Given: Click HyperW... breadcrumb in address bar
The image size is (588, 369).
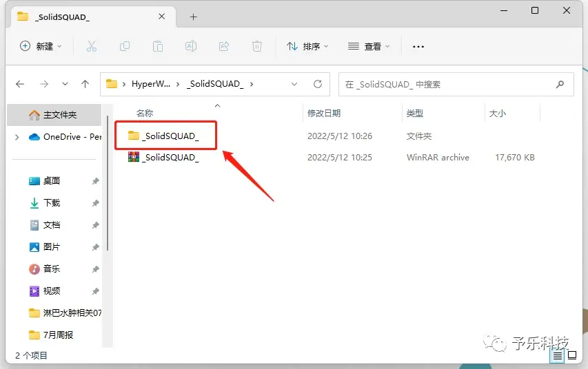Looking at the screenshot, I should click(151, 84).
